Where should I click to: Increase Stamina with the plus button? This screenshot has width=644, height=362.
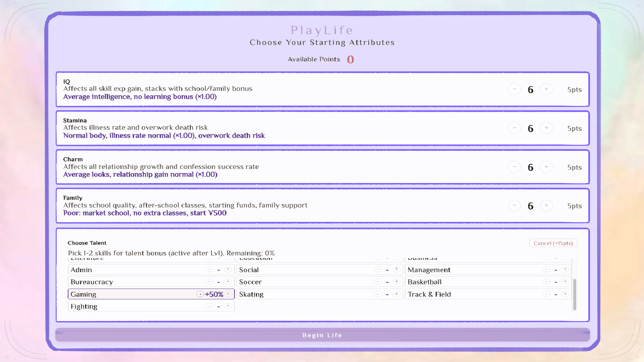click(546, 128)
